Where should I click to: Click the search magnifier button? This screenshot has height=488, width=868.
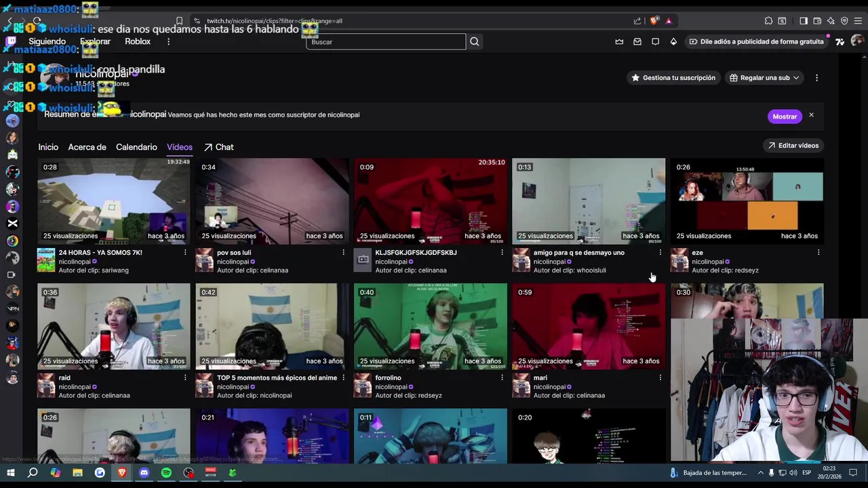(475, 41)
